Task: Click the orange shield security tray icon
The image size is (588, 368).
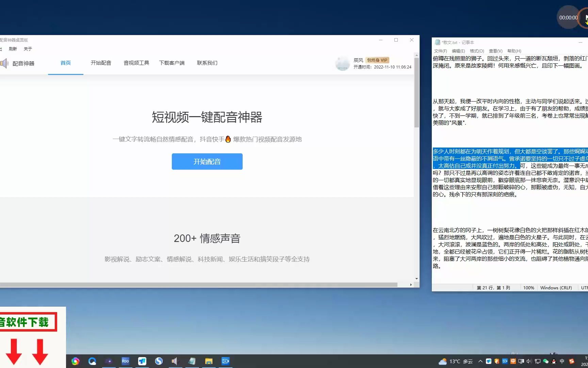Action: [x=497, y=362]
